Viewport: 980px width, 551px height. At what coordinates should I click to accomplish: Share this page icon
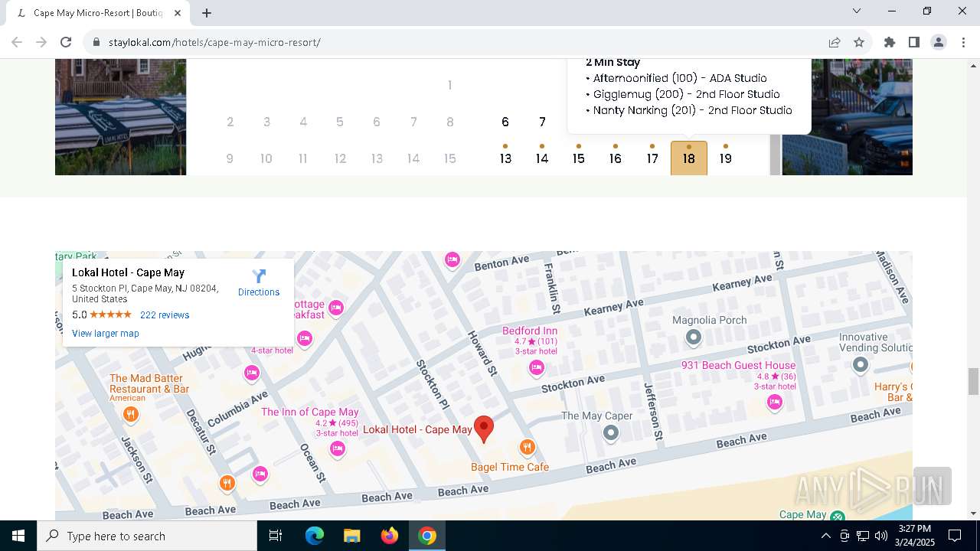(835, 42)
